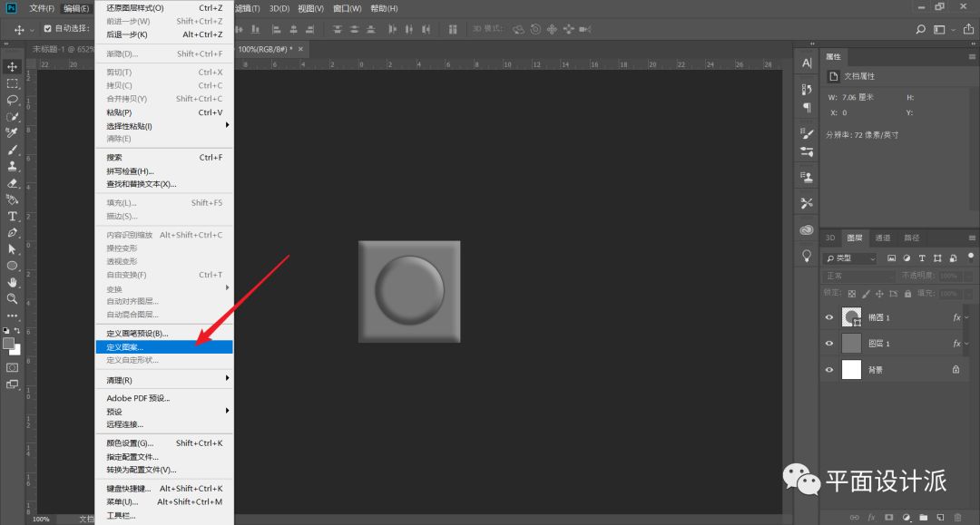Click the foreground color swatch

click(x=9, y=343)
